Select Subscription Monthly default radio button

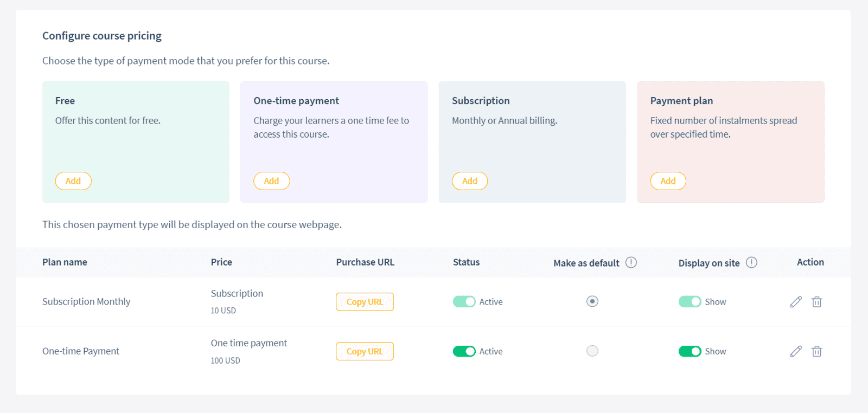tap(592, 301)
